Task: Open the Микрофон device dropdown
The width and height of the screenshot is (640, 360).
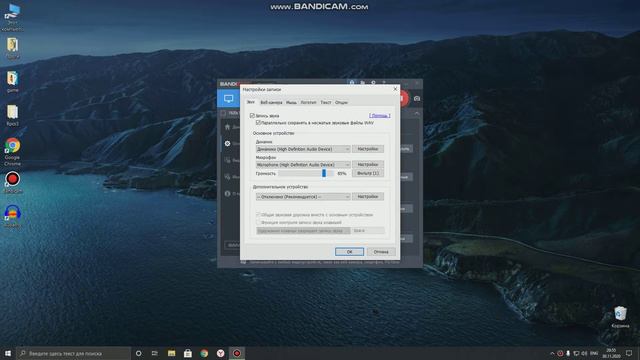Action: (303, 164)
